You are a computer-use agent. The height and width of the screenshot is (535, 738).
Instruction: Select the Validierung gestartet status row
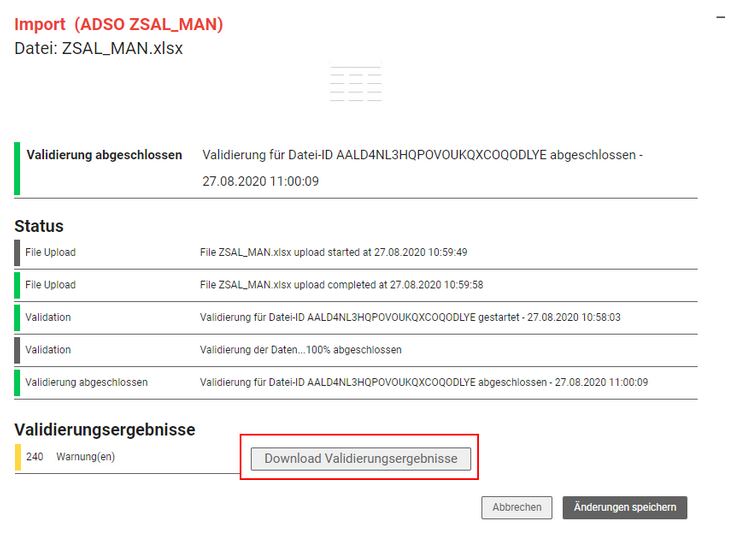click(x=356, y=318)
